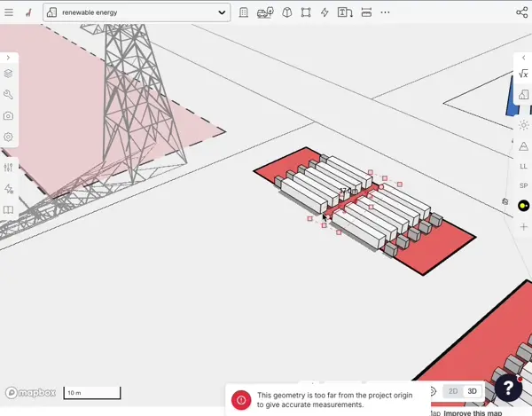The image size is (532, 416).
Task: Open the hamburger main menu
Action: 9,12
